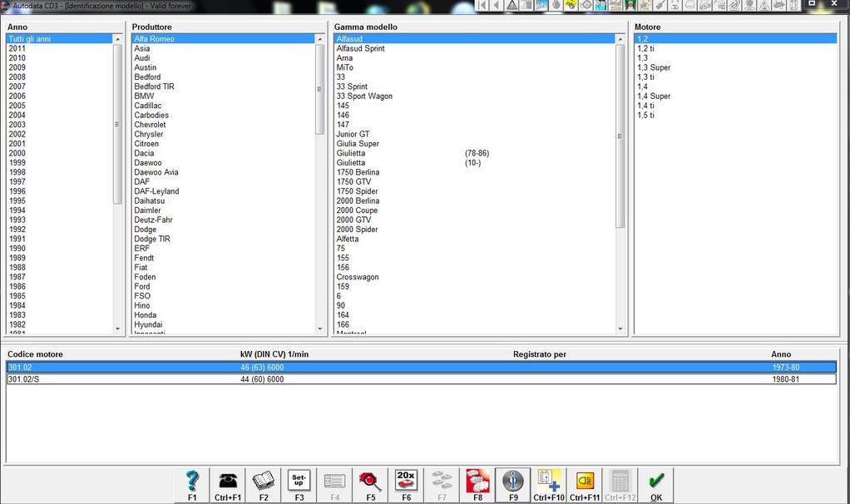
Task: Click the previous-page arrow in top toolbar
Action: click(x=496, y=6)
